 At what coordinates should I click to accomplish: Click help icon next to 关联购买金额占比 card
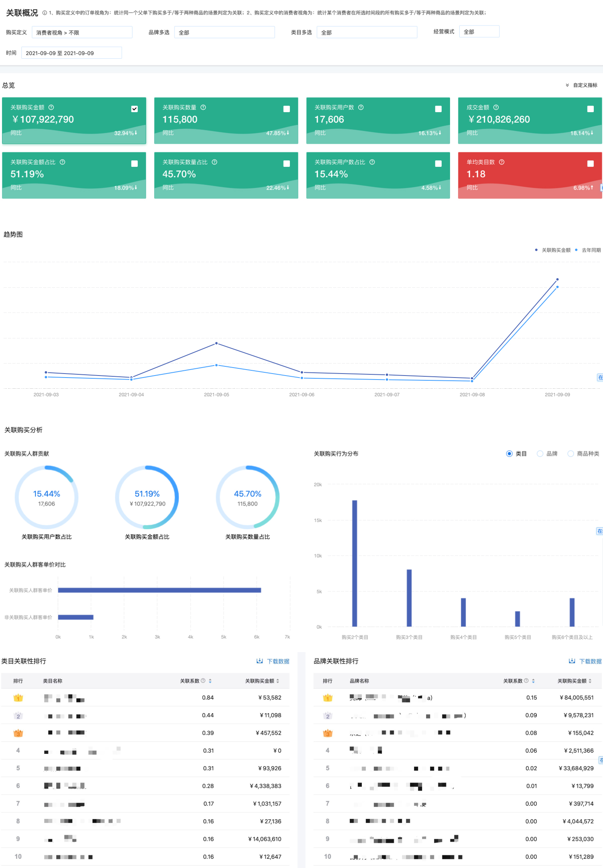[62, 162]
